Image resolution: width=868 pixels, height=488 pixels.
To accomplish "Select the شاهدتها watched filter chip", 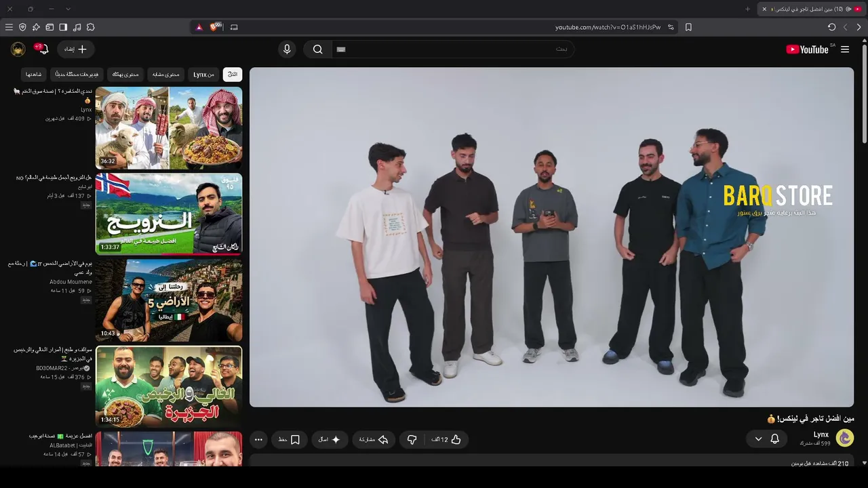I will click(x=33, y=75).
